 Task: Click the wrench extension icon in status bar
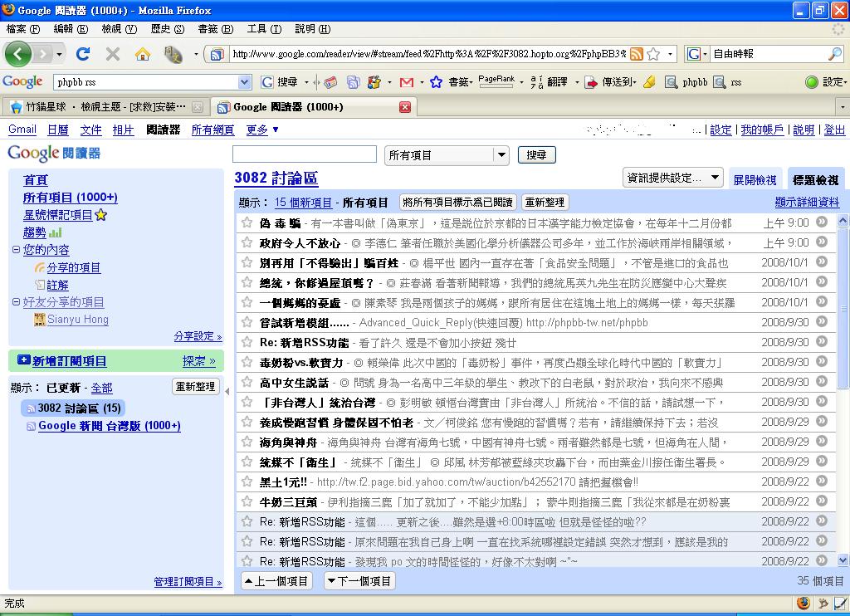823,603
